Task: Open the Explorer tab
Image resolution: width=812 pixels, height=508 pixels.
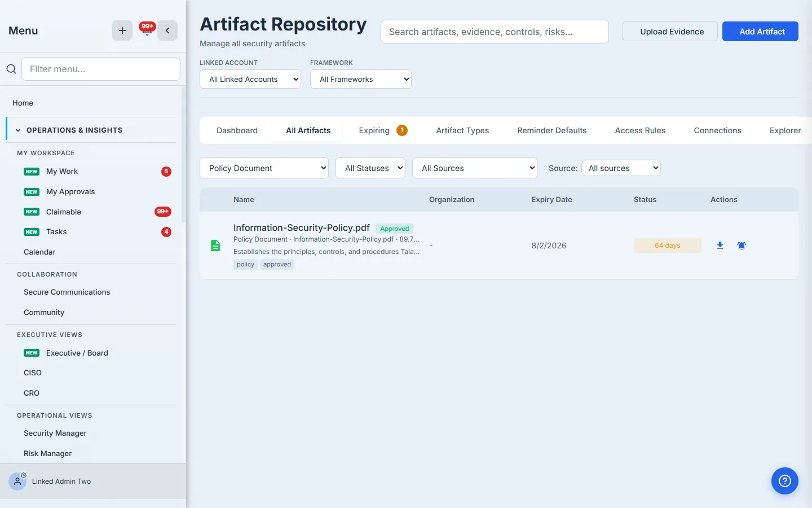Action: coord(785,130)
